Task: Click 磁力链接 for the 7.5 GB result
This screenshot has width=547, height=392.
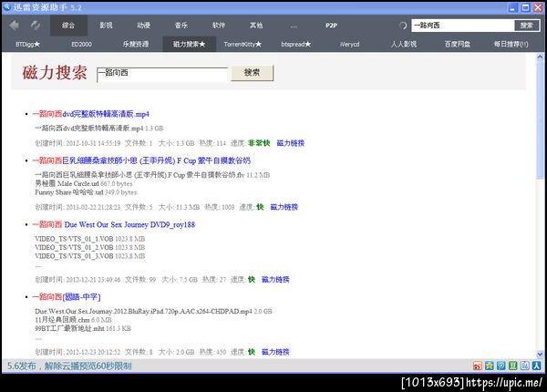Action: (275, 279)
